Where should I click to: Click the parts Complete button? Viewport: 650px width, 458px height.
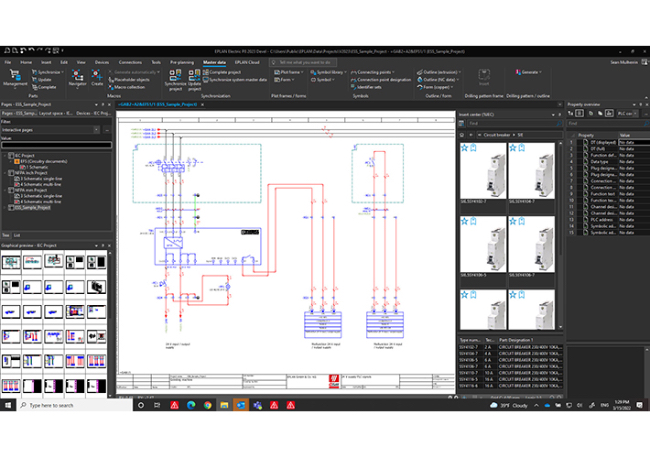click(x=44, y=87)
